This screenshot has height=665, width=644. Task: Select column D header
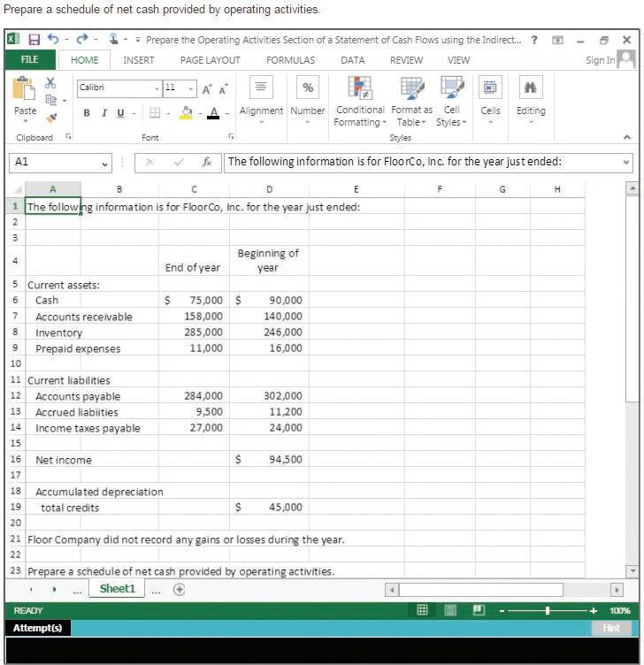click(x=269, y=189)
